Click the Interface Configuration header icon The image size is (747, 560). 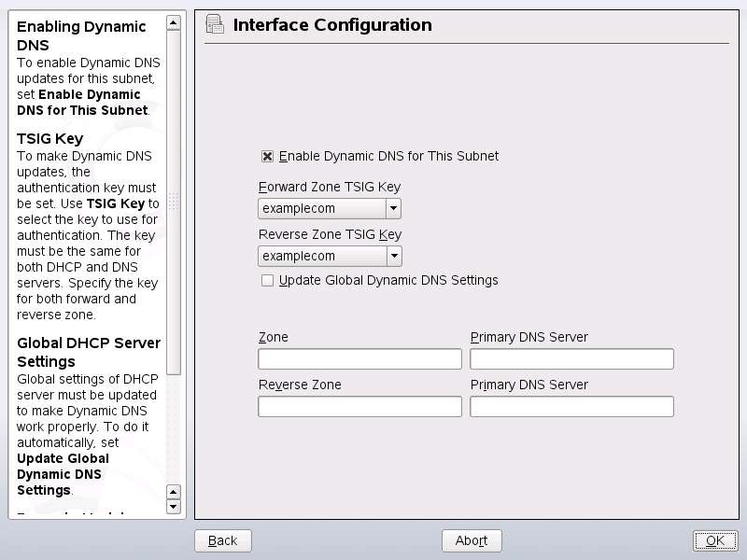tap(215, 24)
